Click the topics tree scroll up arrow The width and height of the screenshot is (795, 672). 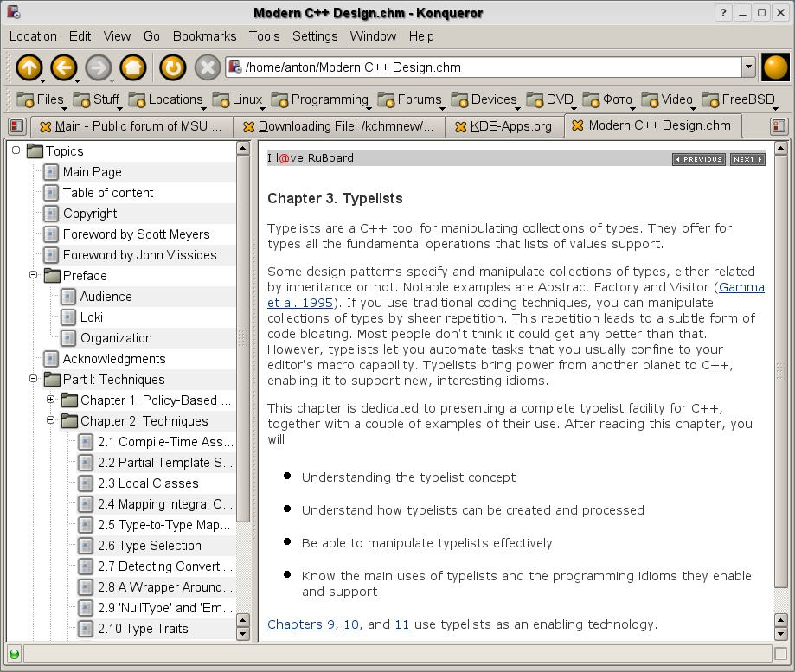pyautogui.click(x=243, y=148)
